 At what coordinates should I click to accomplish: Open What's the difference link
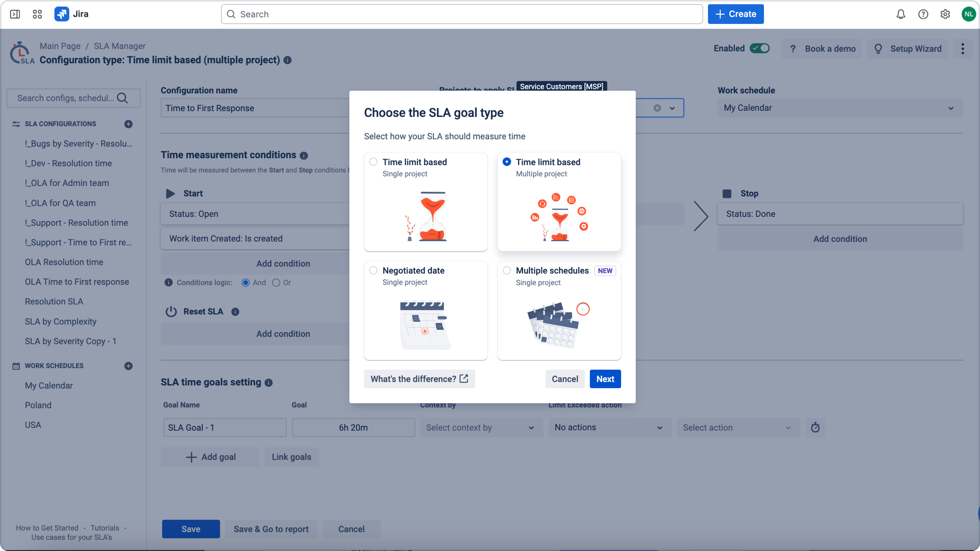(419, 379)
